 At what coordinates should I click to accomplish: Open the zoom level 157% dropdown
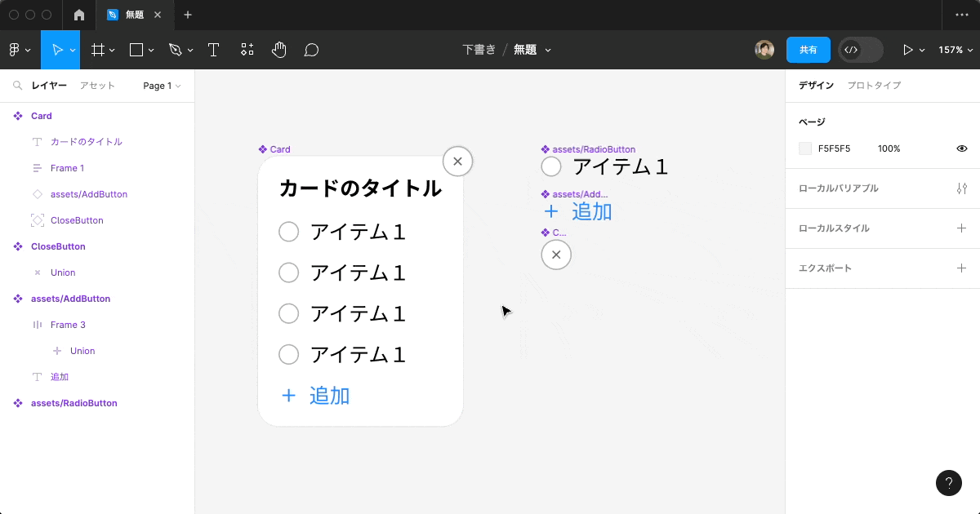coord(954,50)
